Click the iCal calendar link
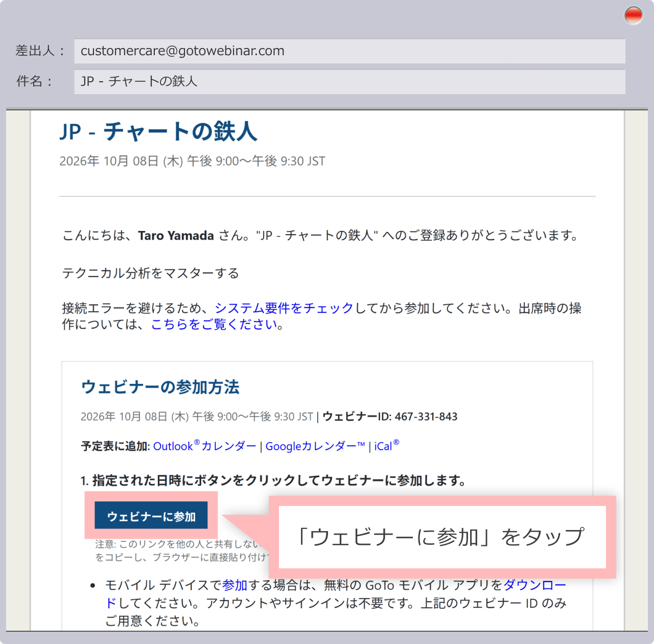Image resolution: width=654 pixels, height=644 pixels. (x=387, y=446)
